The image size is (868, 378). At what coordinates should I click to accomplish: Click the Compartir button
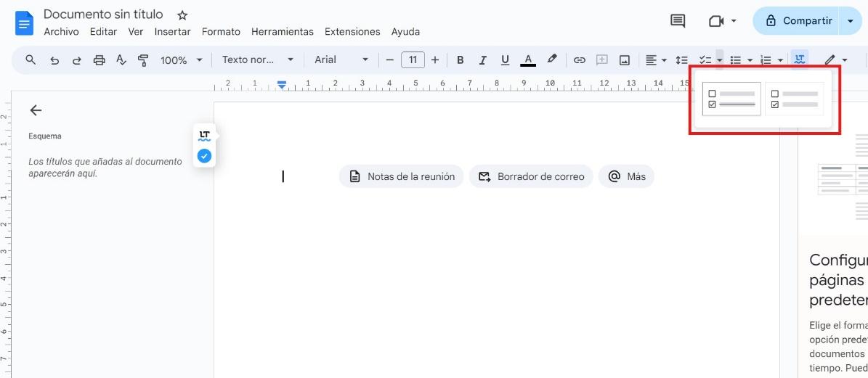[796, 21]
